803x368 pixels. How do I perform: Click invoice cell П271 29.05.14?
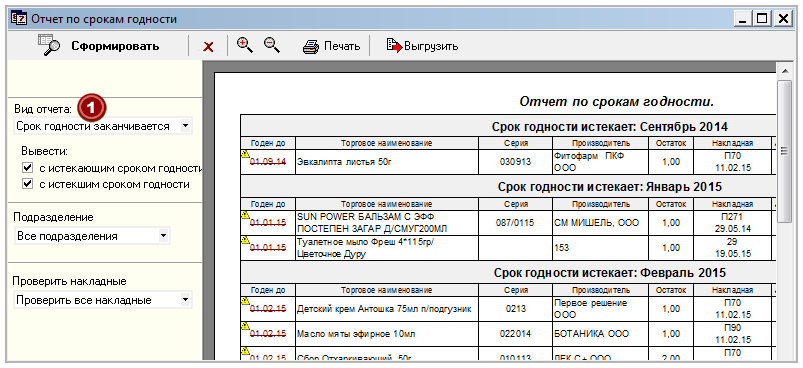[x=732, y=223]
